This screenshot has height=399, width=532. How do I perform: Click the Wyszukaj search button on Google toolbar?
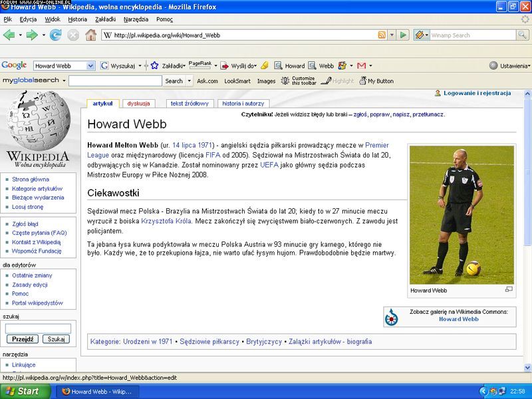click(x=118, y=66)
